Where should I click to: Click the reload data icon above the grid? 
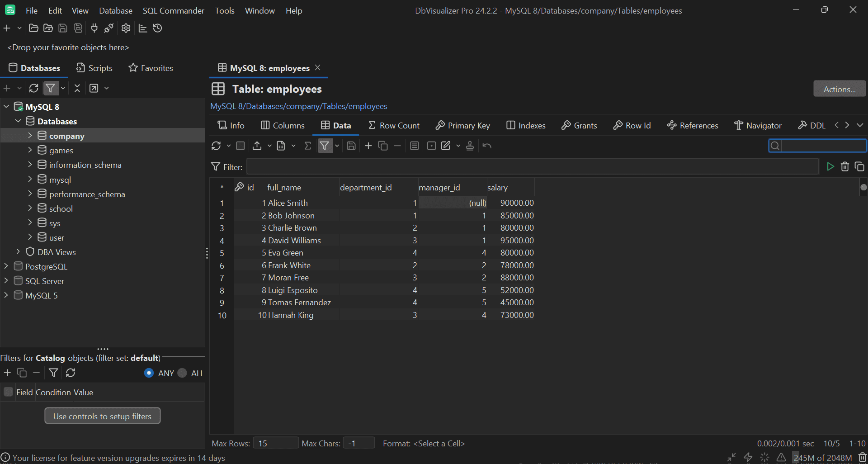pyautogui.click(x=216, y=146)
